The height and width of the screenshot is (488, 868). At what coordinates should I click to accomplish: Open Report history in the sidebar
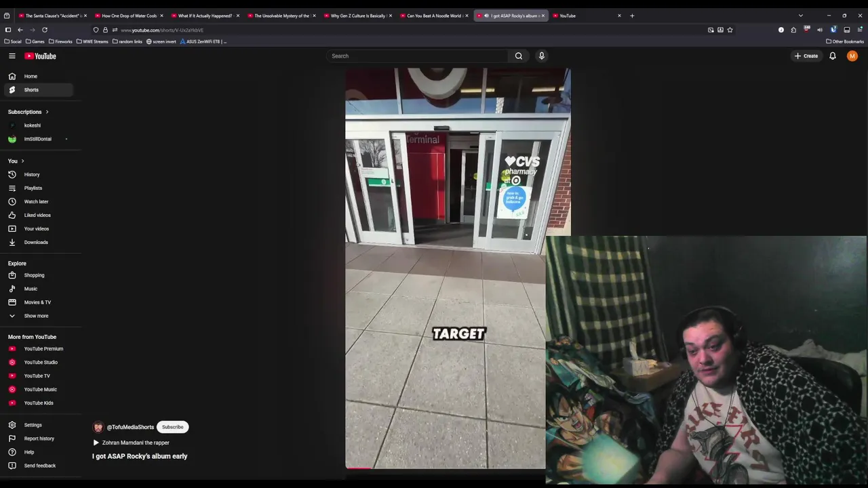click(x=39, y=439)
